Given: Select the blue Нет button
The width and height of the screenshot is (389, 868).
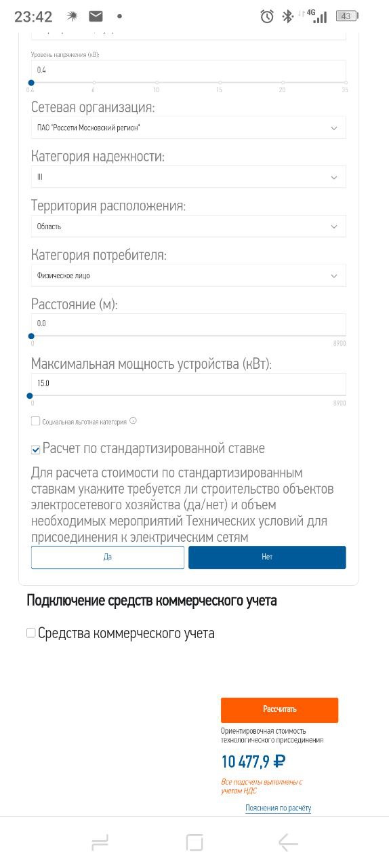Looking at the screenshot, I should pos(267,557).
